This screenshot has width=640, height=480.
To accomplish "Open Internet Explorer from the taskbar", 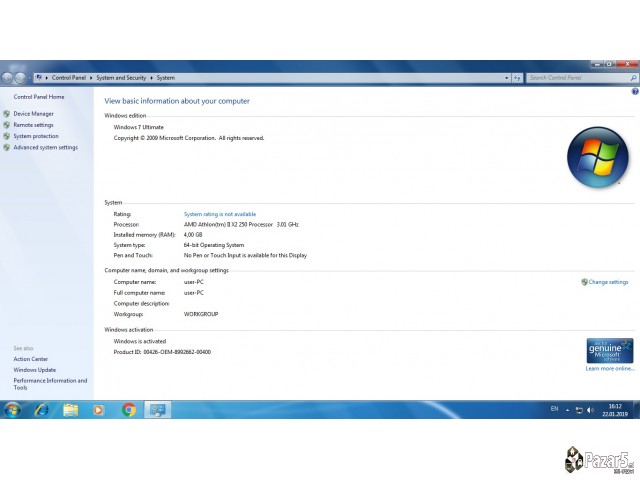I will (x=41, y=409).
